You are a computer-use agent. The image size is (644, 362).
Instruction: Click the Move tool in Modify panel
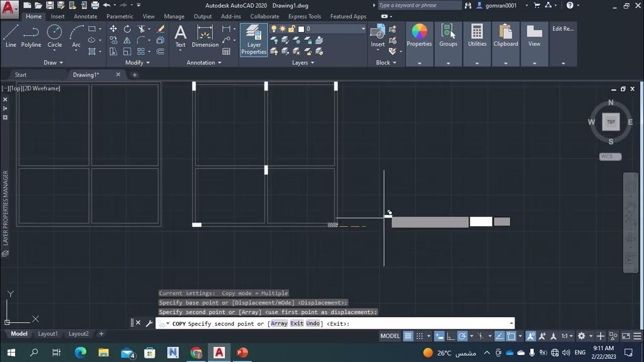click(x=113, y=29)
